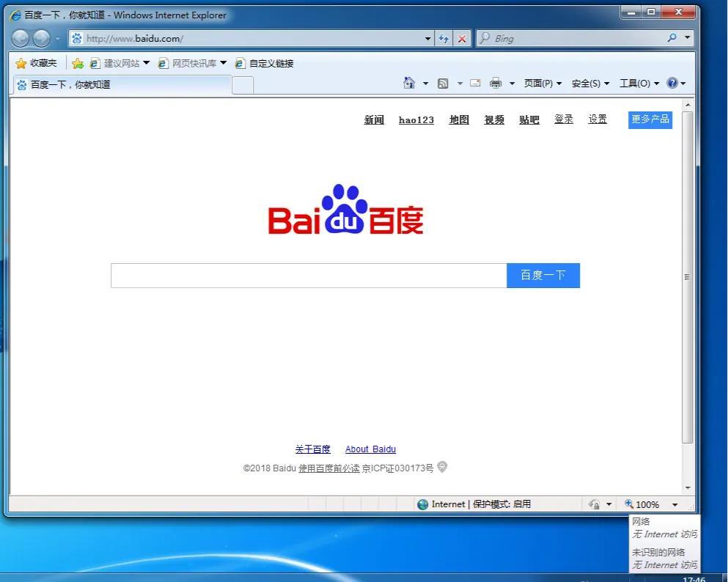The height and width of the screenshot is (582, 728).
Task: Click the 更多产品 blue button
Action: 650,119
